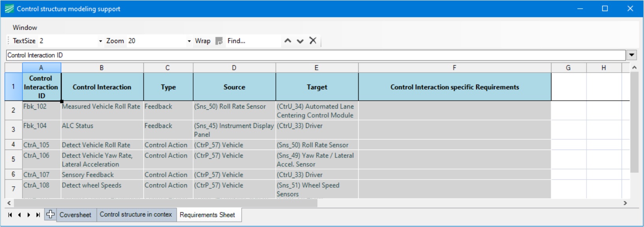Go to the last sheet tab arrow

[x=38, y=215]
